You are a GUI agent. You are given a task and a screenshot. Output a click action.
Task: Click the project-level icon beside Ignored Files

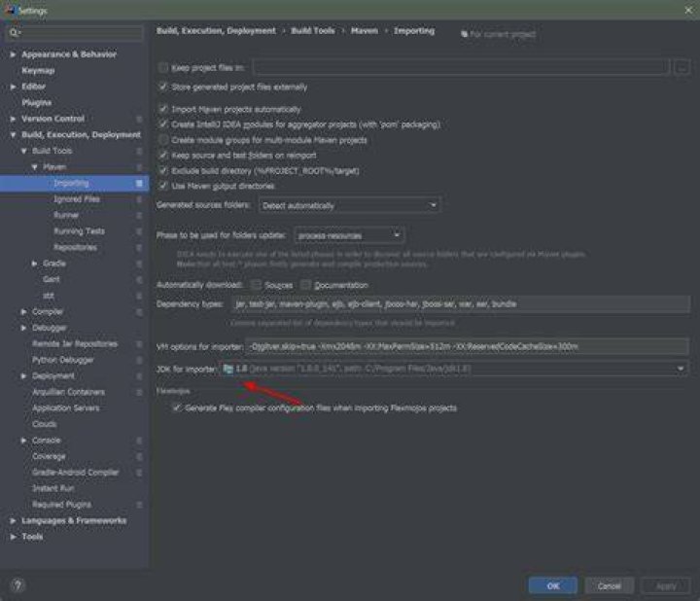tap(139, 199)
